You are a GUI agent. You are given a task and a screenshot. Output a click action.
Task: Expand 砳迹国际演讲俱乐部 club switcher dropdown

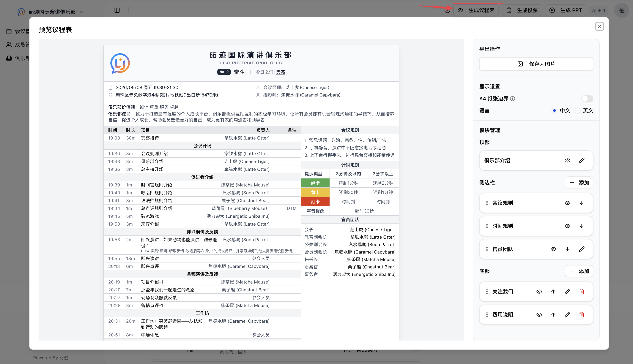coord(51,12)
